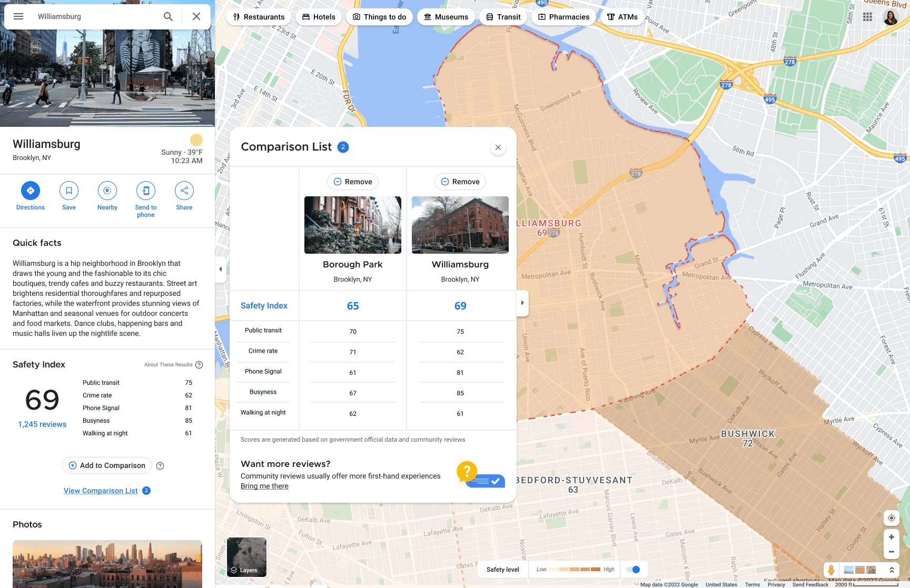Activate the Street View pegman
Screen dimensions: 910x588
(x=832, y=570)
